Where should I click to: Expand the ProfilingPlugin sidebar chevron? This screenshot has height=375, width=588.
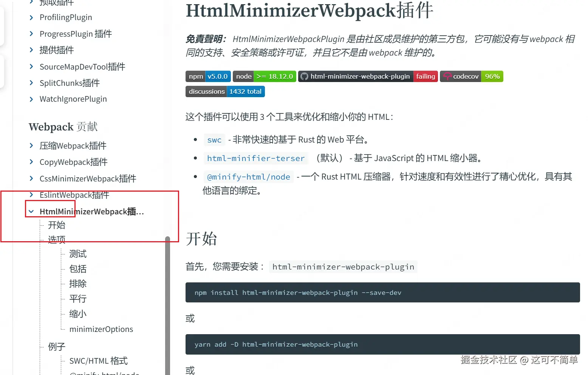click(31, 17)
